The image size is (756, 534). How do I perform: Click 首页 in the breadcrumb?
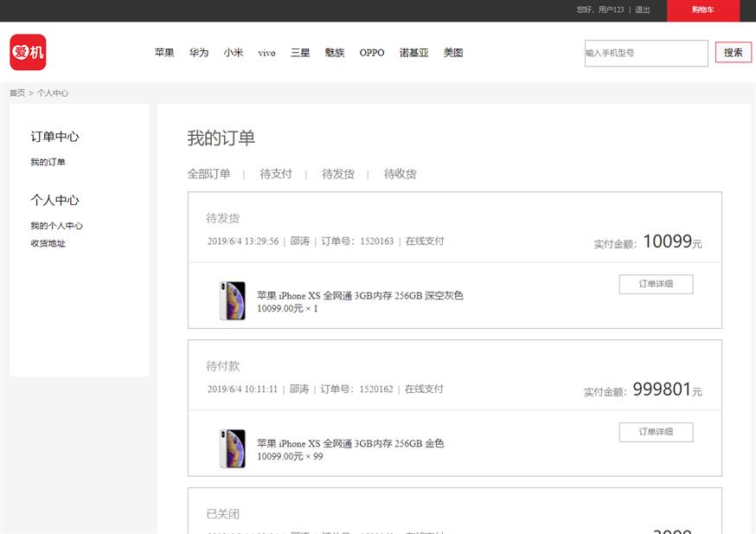tap(17, 93)
